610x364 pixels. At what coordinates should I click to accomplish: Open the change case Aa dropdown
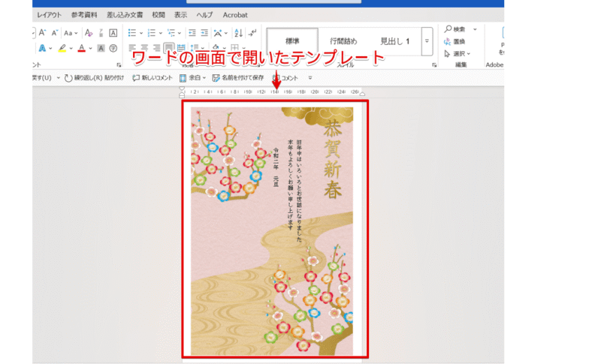71,33
